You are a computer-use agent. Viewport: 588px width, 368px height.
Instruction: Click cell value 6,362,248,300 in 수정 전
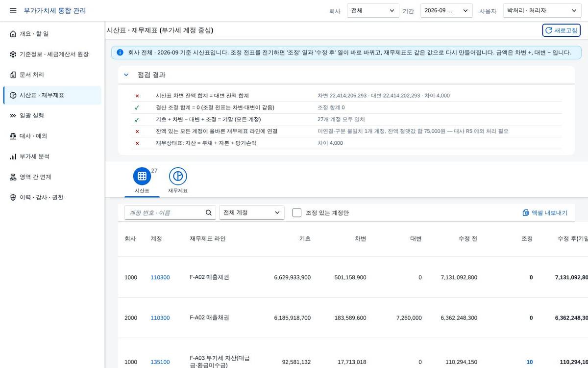coord(459,318)
